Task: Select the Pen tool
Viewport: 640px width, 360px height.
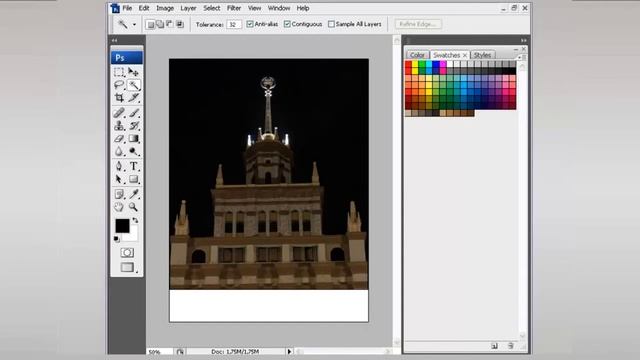Action: [119, 166]
